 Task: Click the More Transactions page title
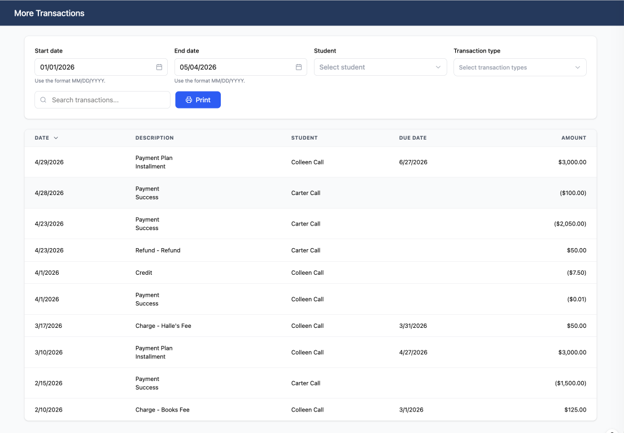pos(49,13)
